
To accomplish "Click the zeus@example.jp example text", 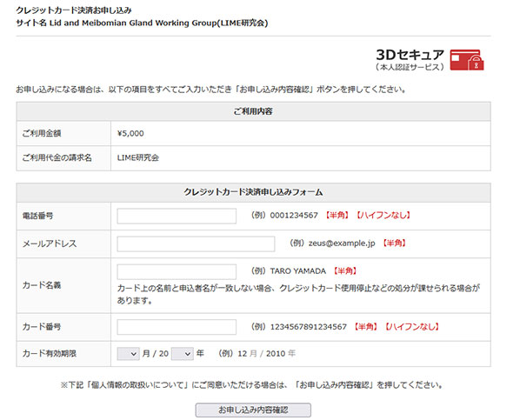I will (x=342, y=243).
